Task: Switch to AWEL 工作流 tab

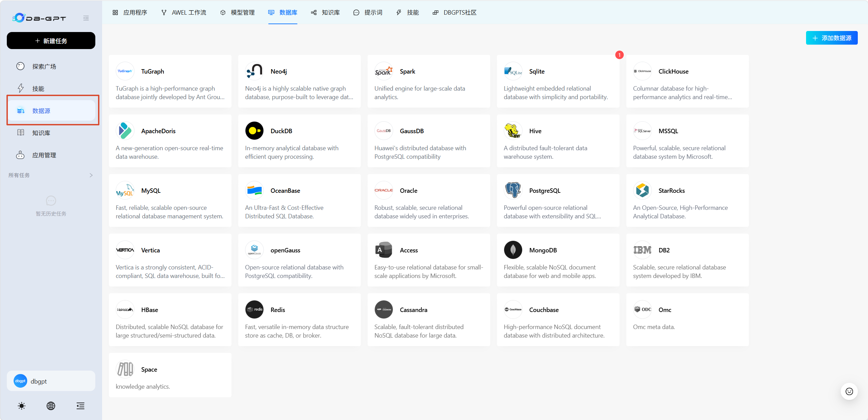Action: point(183,13)
